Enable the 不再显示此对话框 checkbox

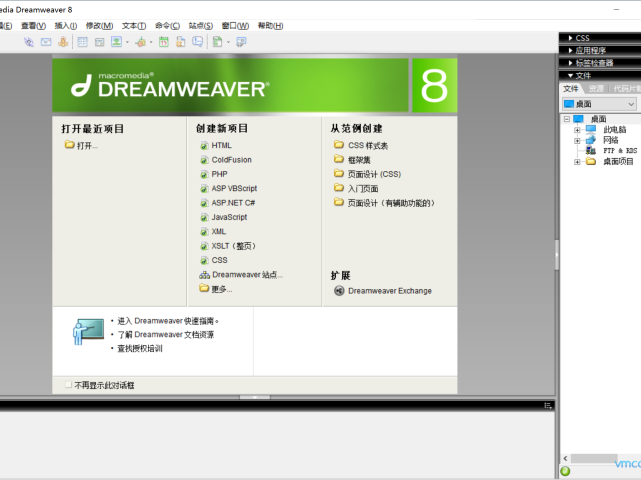(x=69, y=385)
